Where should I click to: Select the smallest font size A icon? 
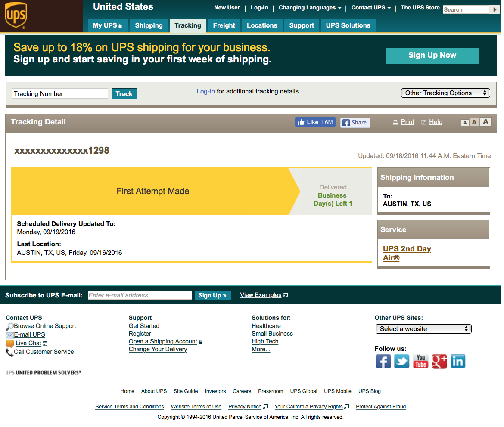point(464,122)
